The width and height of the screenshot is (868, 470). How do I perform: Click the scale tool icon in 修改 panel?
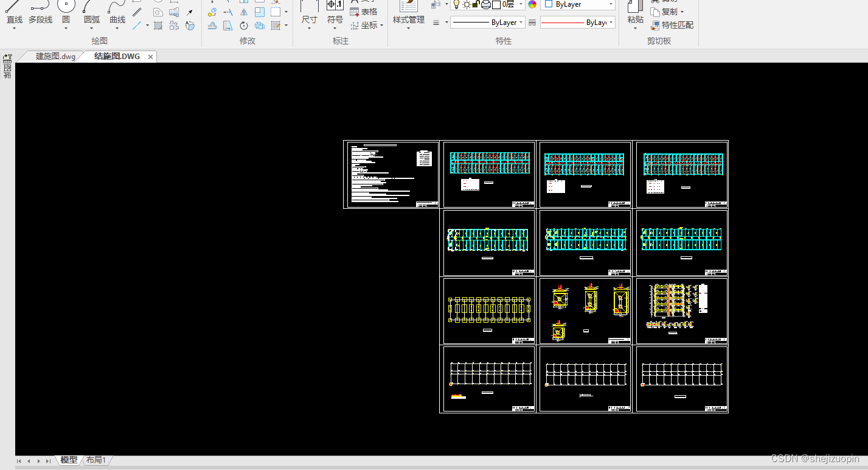[260, 12]
